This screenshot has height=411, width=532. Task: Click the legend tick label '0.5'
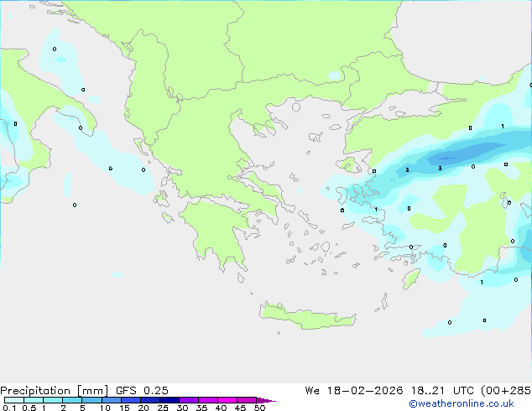tap(29, 408)
